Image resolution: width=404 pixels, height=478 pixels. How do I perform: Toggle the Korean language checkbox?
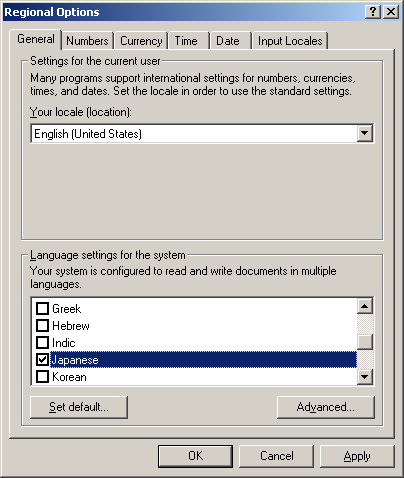point(42,377)
